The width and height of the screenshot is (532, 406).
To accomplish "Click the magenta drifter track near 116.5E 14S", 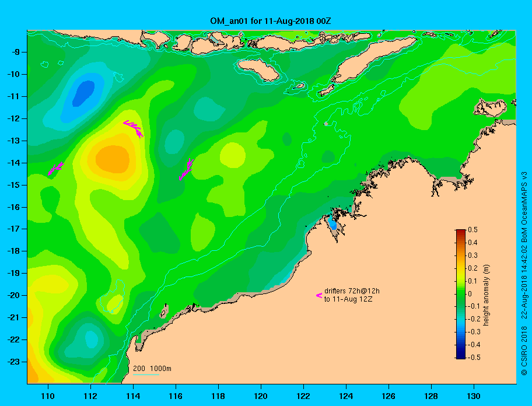I will (186, 169).
